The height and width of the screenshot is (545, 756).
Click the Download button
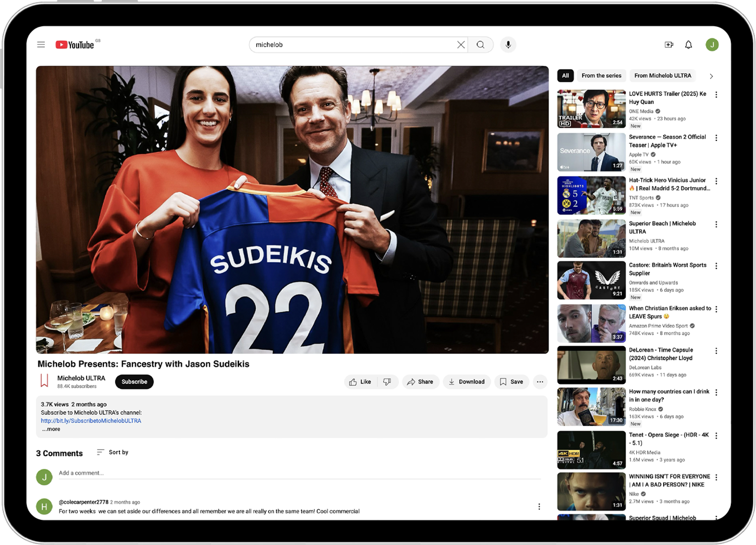click(467, 382)
